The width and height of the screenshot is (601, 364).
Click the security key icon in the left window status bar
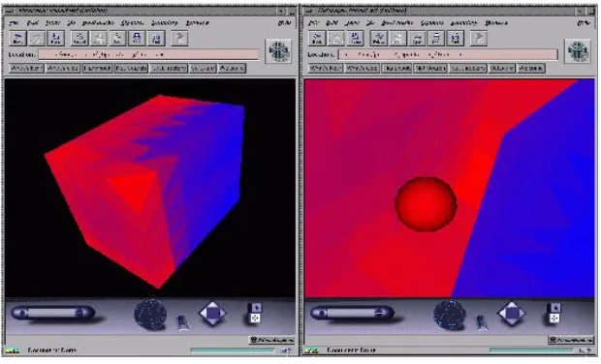[x=13, y=350]
